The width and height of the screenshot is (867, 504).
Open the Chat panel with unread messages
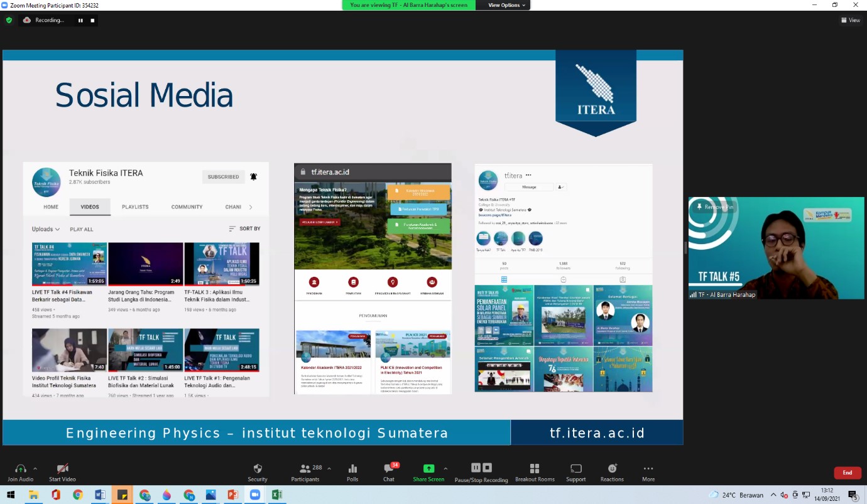click(389, 472)
